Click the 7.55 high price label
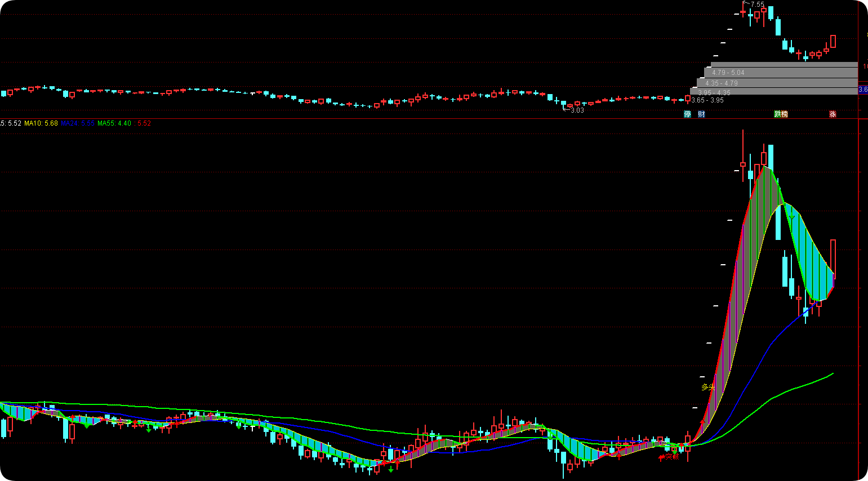This screenshot has height=481, width=868. [758, 5]
